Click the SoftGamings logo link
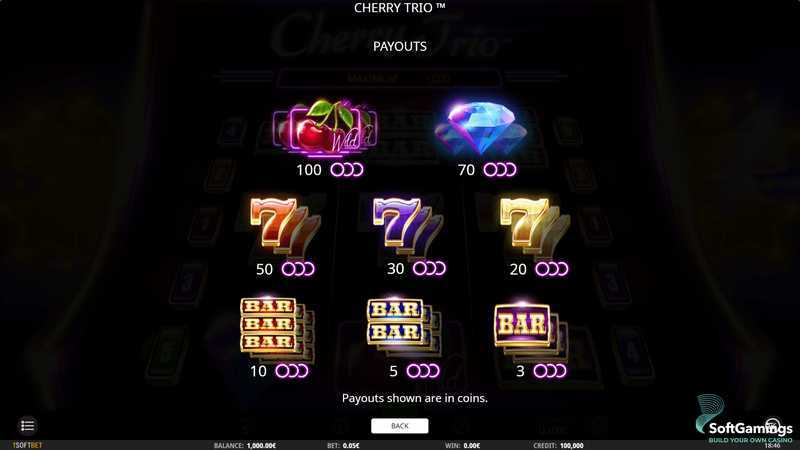Screen dimensions: 800x450 [x=744, y=420]
